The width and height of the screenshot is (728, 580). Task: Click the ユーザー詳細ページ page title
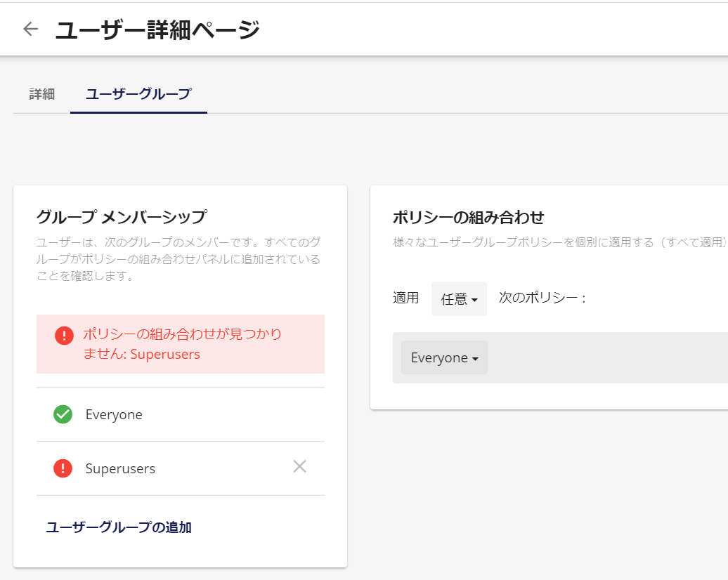(x=157, y=29)
